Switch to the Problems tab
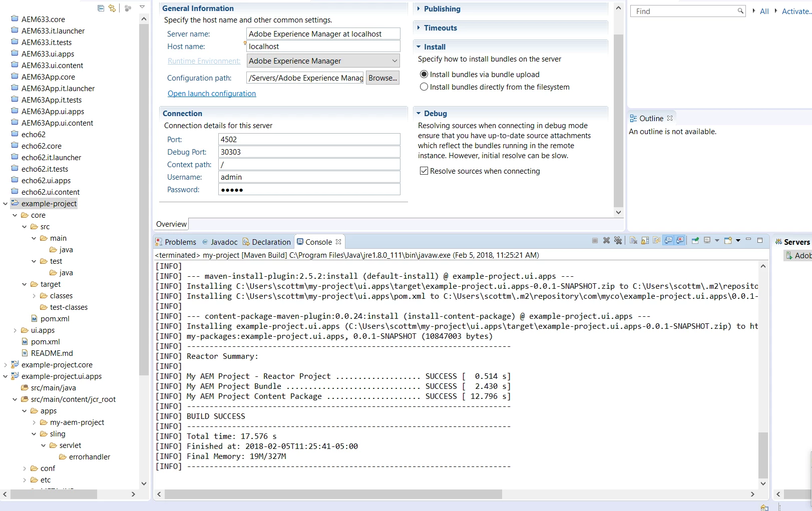Viewport: 812px width, 511px height. 176,242
